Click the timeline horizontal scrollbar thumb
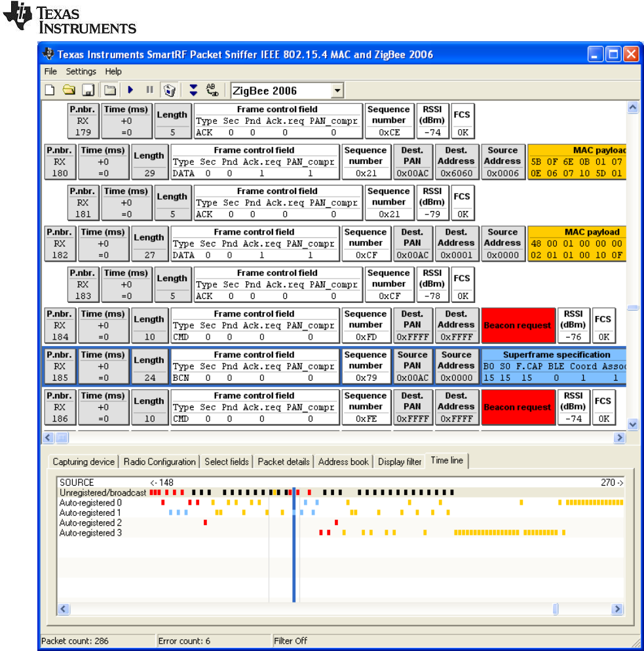 [556, 608]
